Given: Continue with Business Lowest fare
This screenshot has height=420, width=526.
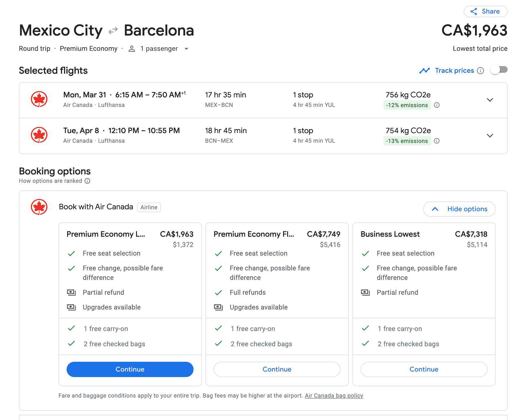Looking at the screenshot, I should click(424, 369).
